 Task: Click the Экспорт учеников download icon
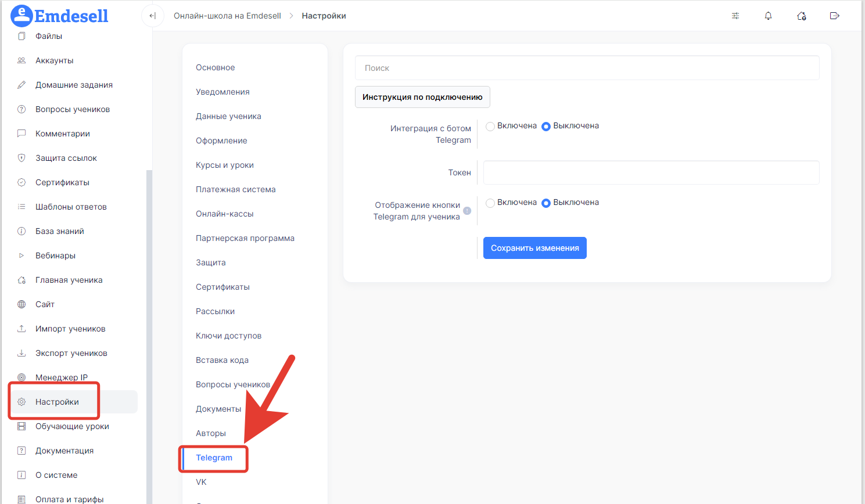pos(21,353)
